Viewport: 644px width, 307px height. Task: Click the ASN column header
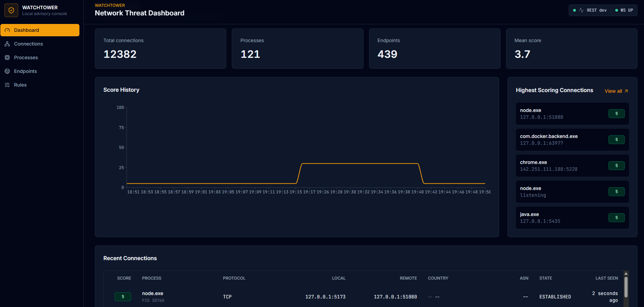pyautogui.click(x=524, y=278)
